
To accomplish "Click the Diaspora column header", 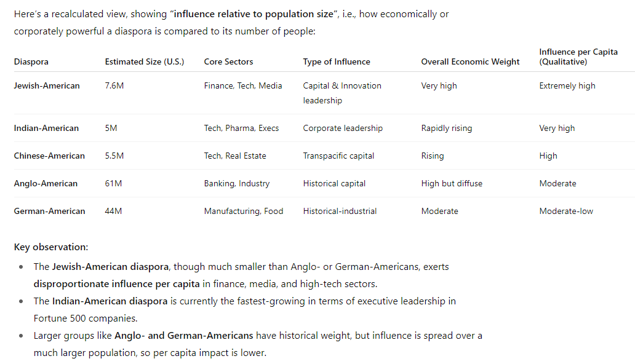I will tap(31, 61).
